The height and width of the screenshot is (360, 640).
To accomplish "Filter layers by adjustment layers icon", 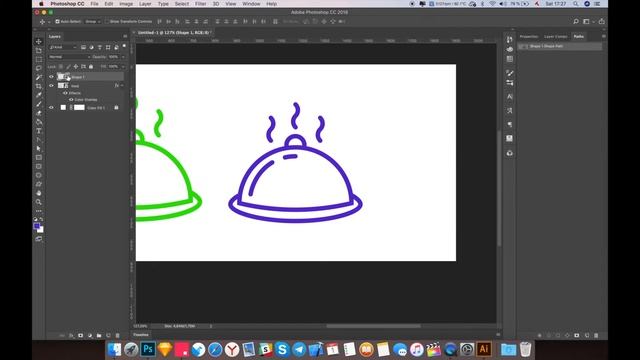I will click(x=91, y=47).
